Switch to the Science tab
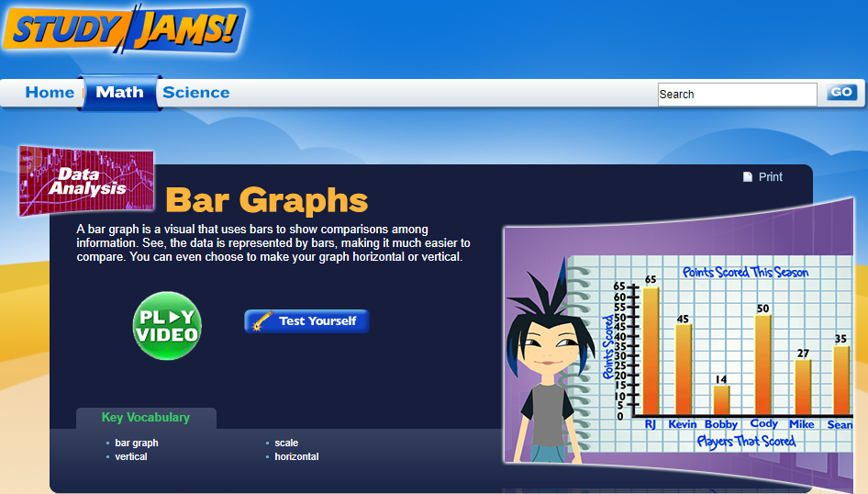The height and width of the screenshot is (494, 868). pos(196,93)
